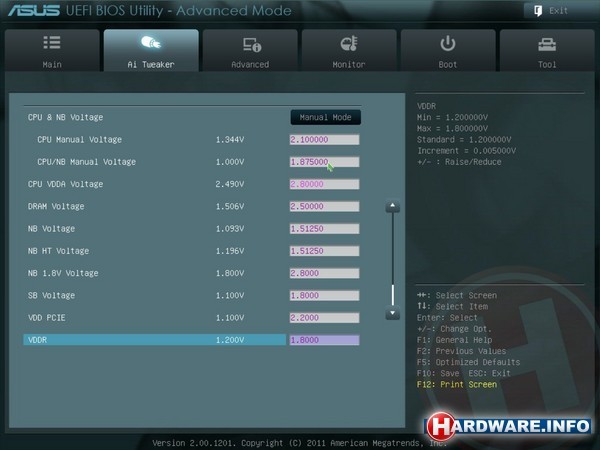Select the DRAM Voltage row label
Viewport: 600px width, 450px height.
(56, 206)
